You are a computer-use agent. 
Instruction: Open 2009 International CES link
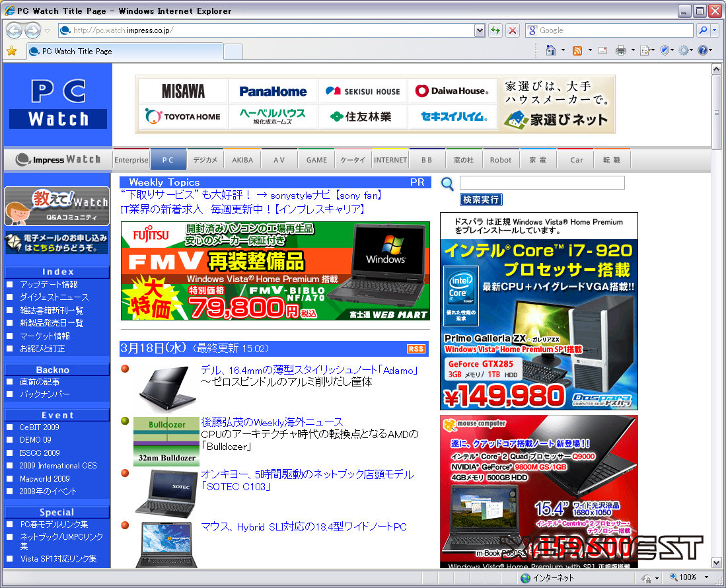58,466
